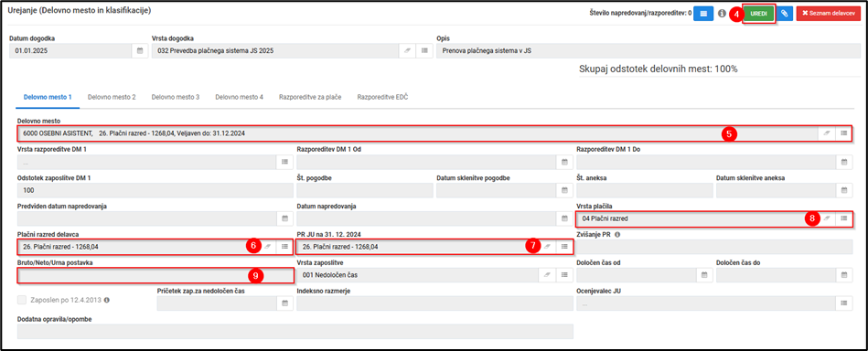The height and width of the screenshot is (351, 868).
Task: Open the blue paperclip attachments button
Action: pyautogui.click(x=785, y=14)
